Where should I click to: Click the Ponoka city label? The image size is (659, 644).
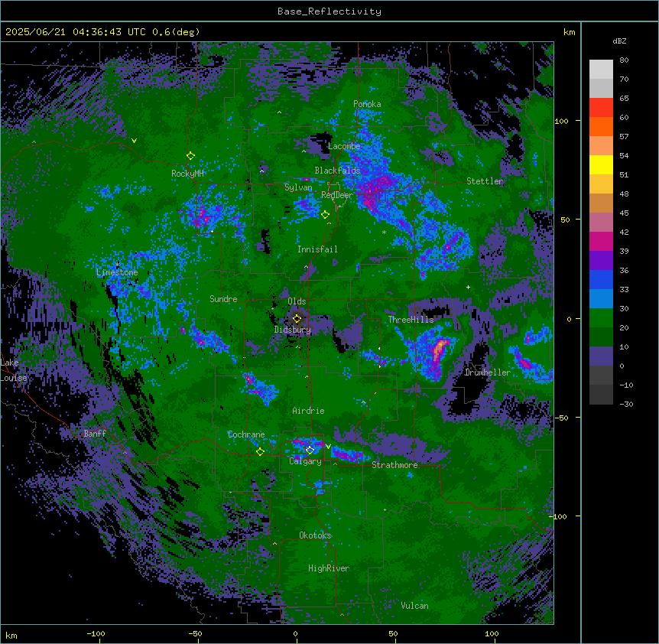pos(367,104)
